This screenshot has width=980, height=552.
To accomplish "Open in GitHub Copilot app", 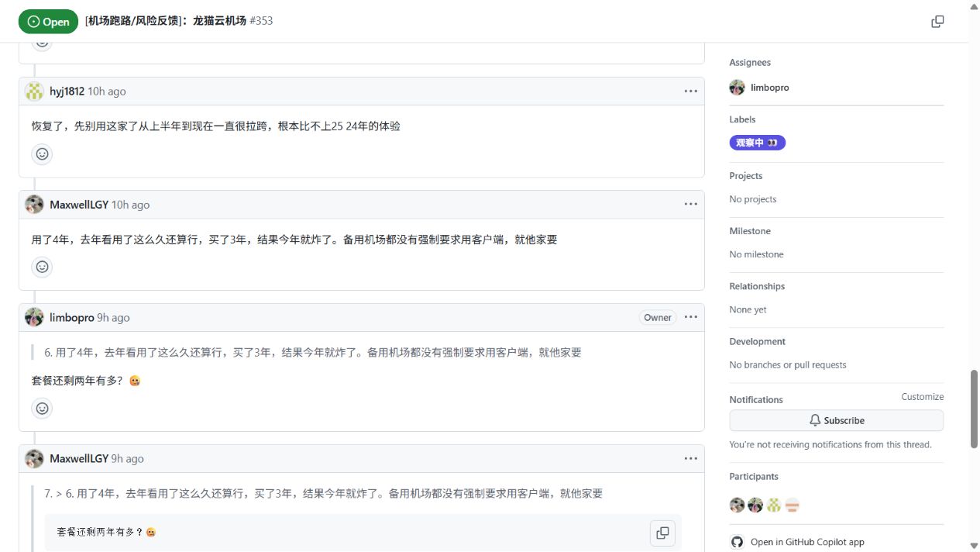I will [x=807, y=542].
